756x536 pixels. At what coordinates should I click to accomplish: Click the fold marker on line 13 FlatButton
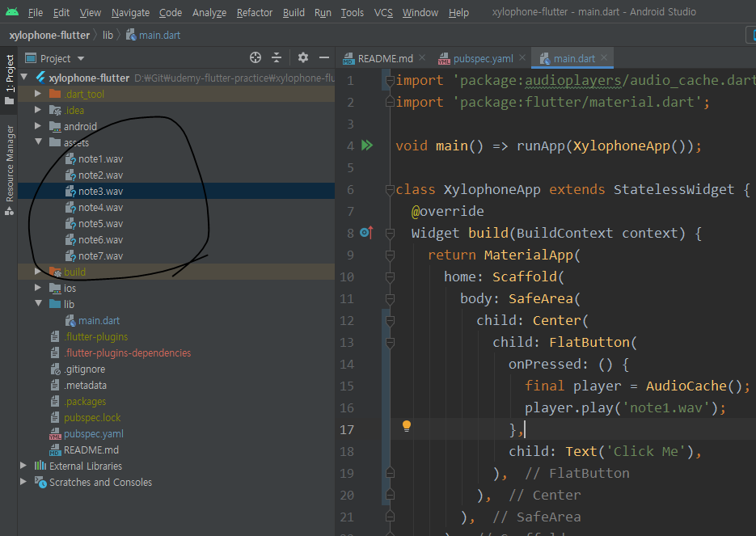[390, 343]
